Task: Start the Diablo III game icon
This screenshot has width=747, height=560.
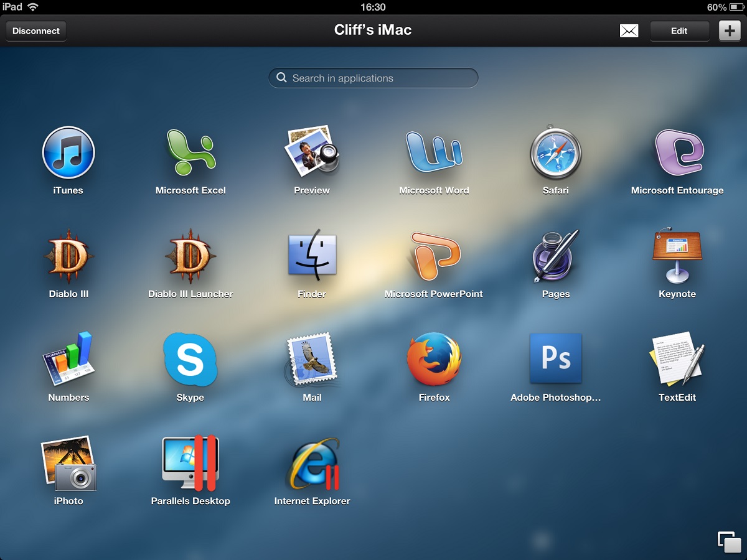Action: [68, 256]
